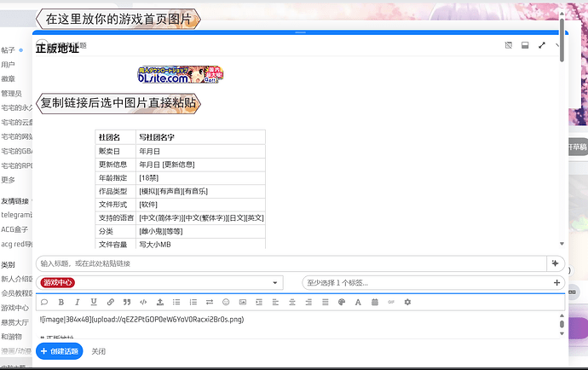Open 徽章 in the left sidebar
Screen dimensions: 588x370
[8, 78]
